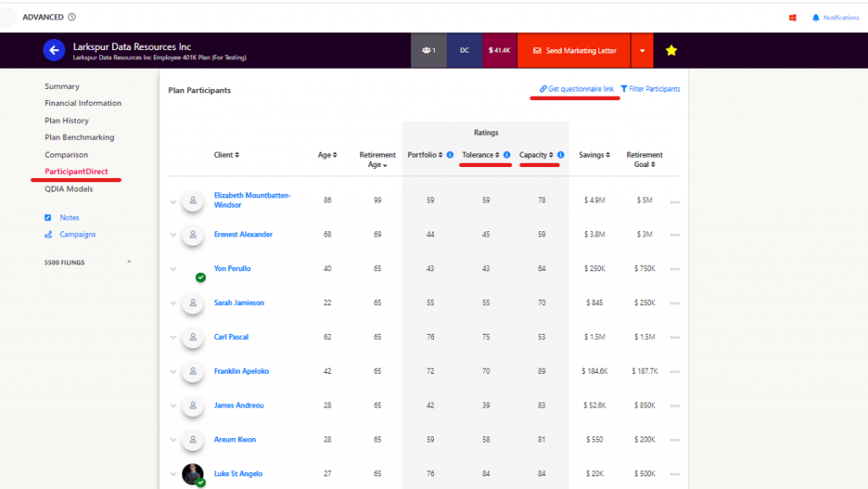Open Filter Participants

click(650, 89)
